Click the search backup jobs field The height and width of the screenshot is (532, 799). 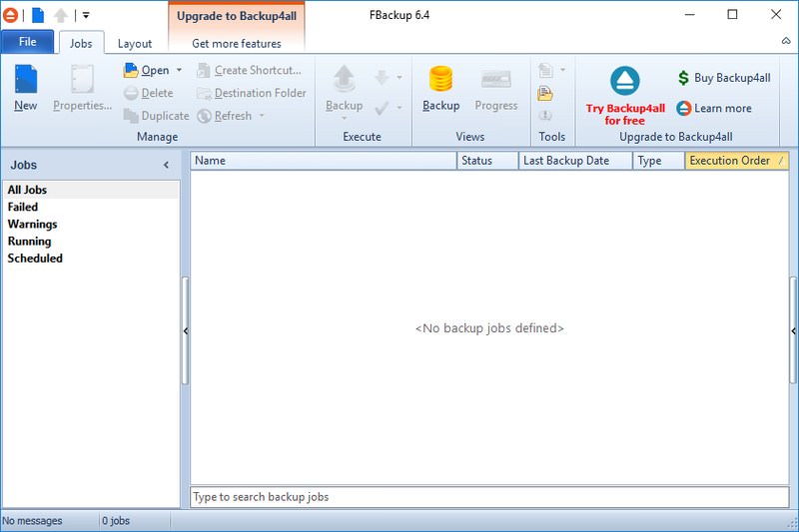pos(489,497)
